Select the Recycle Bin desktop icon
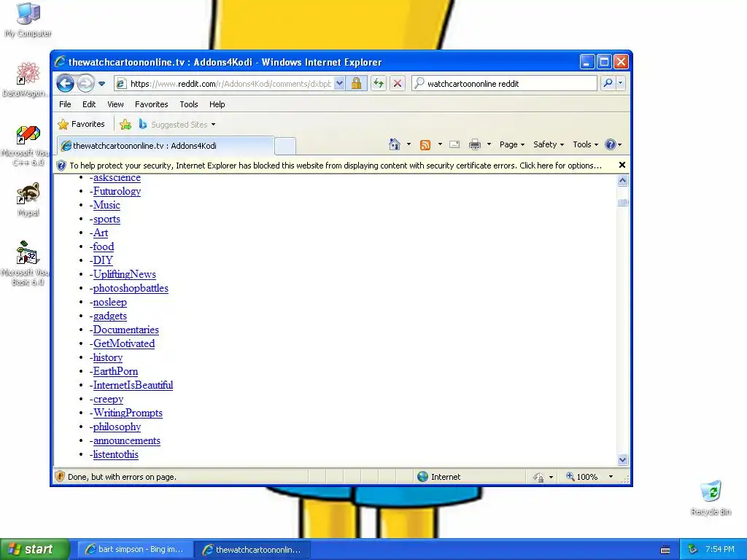This screenshot has width=747, height=560. tap(711, 498)
